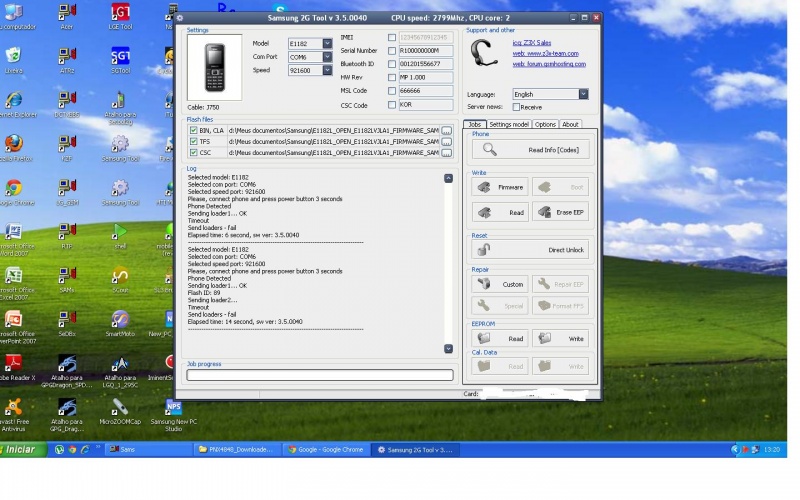Check the Bluetooth ID checkbox

click(x=392, y=64)
